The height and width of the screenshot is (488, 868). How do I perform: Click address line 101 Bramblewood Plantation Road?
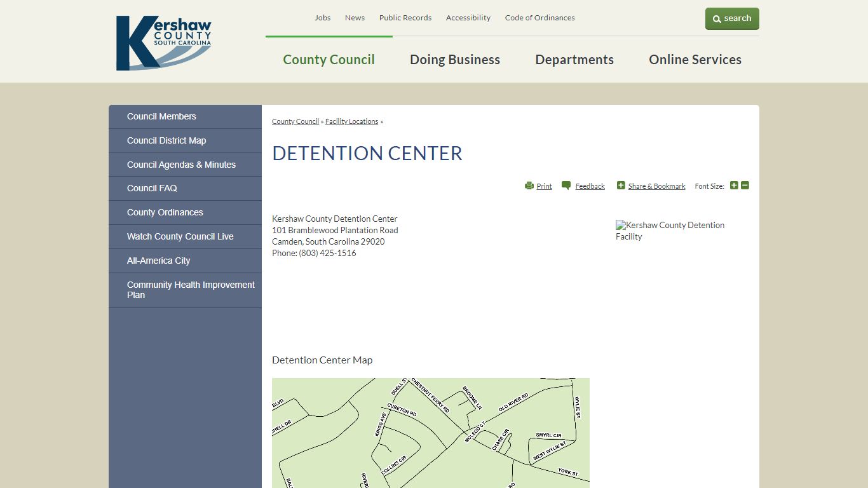335,230
